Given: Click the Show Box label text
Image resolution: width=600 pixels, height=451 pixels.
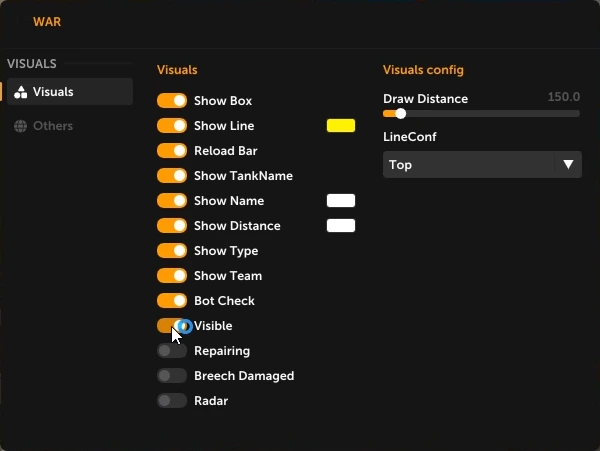Looking at the screenshot, I should (x=223, y=101).
